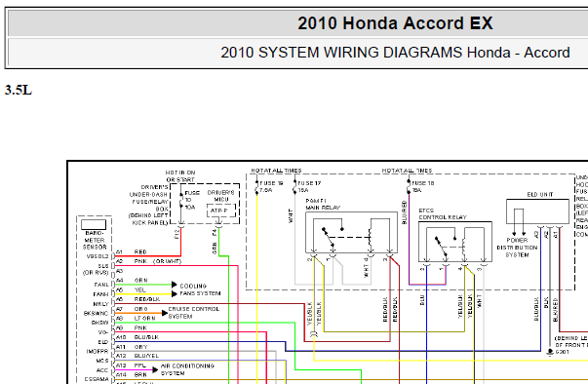
Task: Click the 'BRN' wire label at A14
Action: [140, 374]
